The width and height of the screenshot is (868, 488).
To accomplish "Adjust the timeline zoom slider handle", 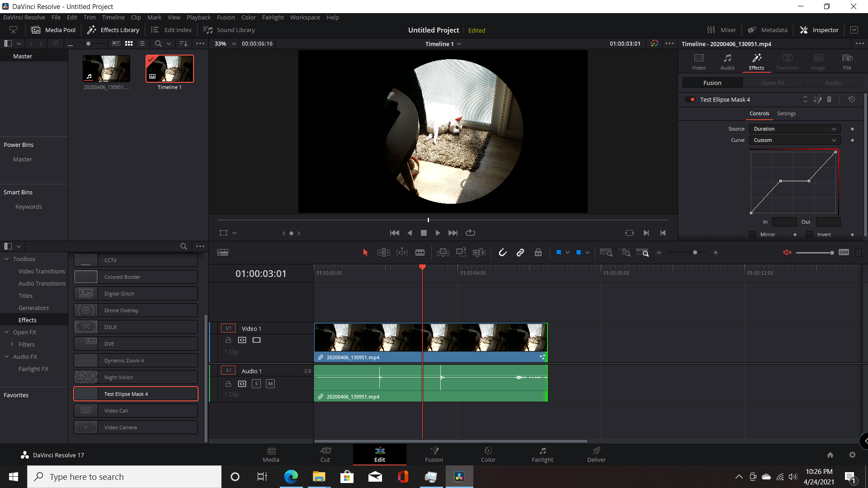I will tap(695, 253).
